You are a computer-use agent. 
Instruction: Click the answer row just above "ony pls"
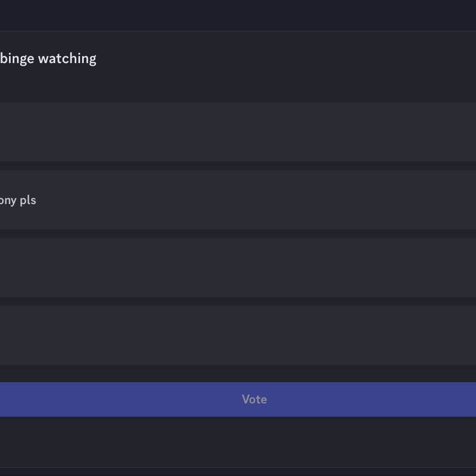(238, 132)
